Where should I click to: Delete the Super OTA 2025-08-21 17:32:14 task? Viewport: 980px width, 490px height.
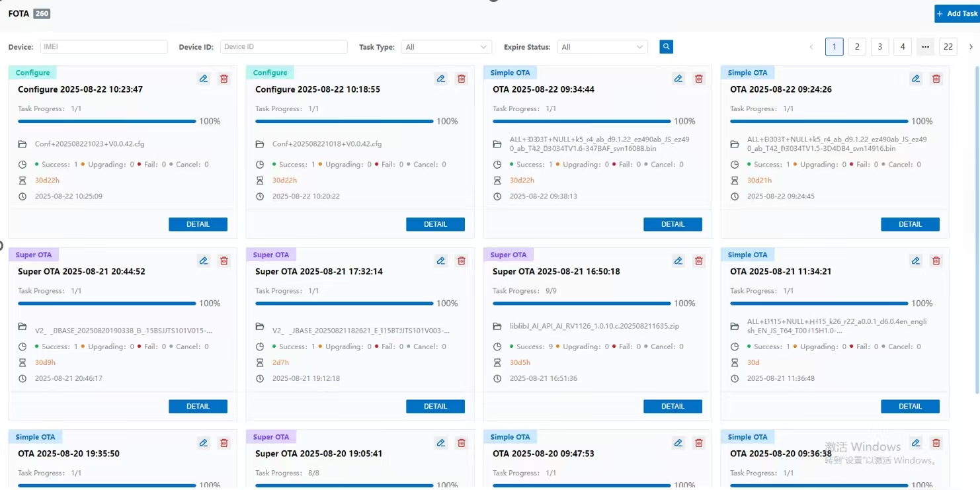pos(462,261)
